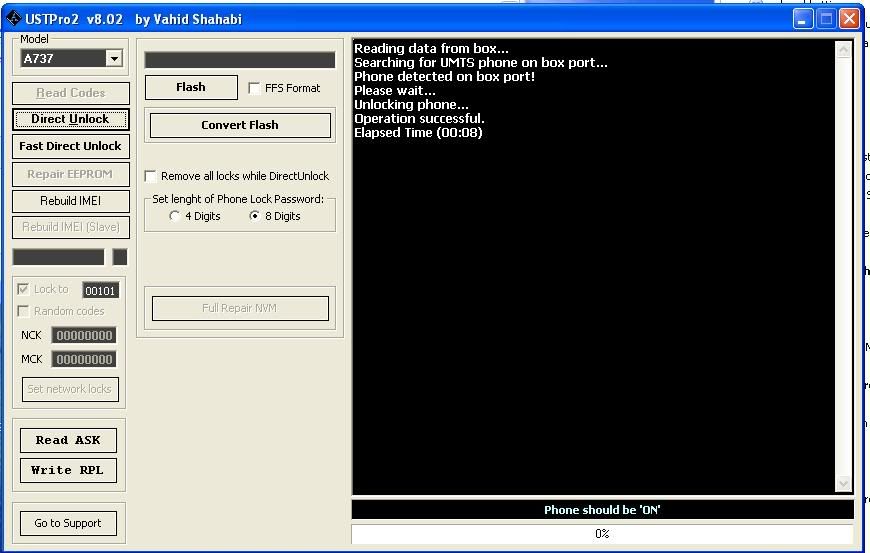Click 'Searching for UMTS phone on box port...' line
Screen dimensions: 870x553
click(x=481, y=63)
